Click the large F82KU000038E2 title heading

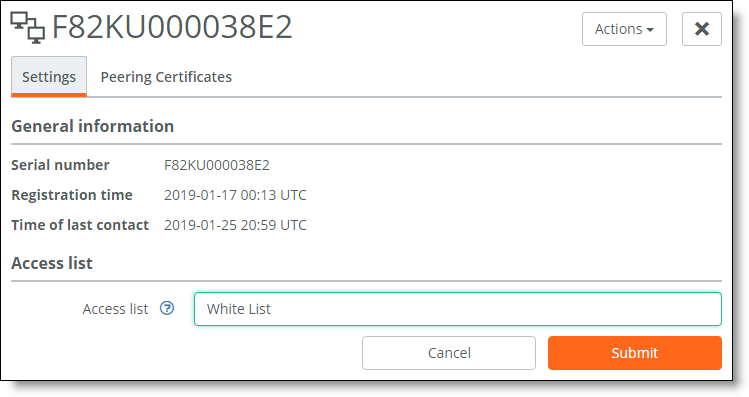point(171,27)
